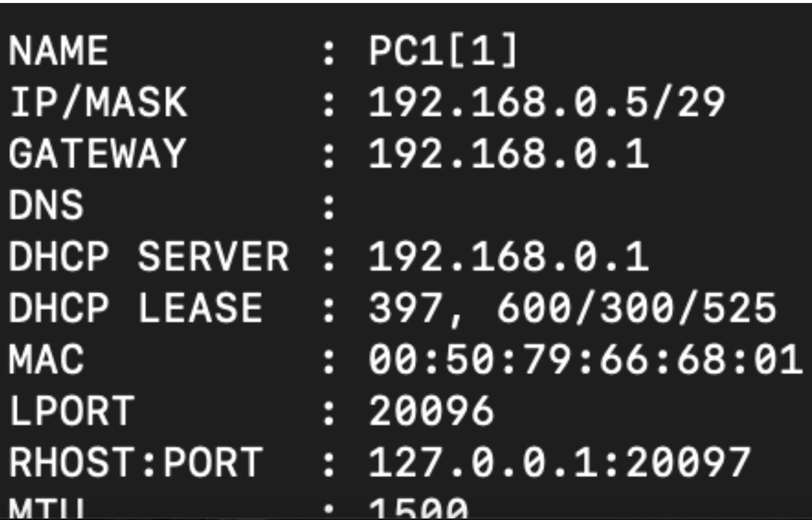Click the 127.0.0.1:20097 value
Viewport: 812px width, 520px height.
click(x=559, y=462)
